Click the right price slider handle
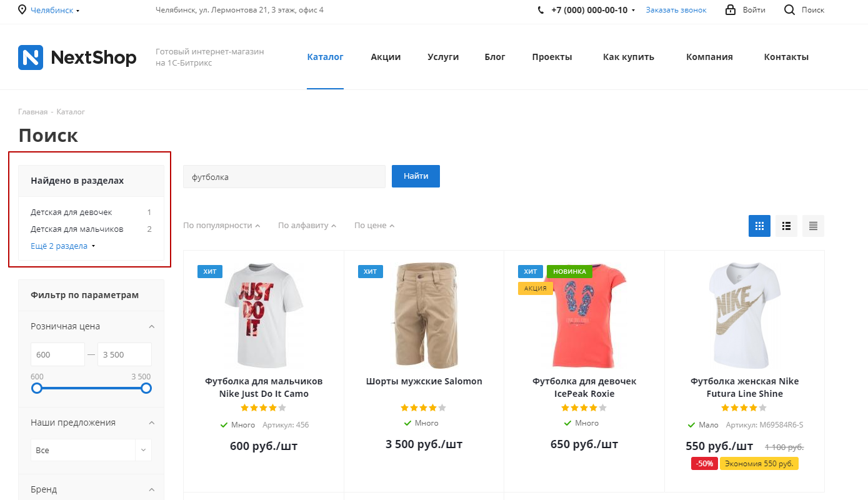868x500 pixels. pos(146,388)
